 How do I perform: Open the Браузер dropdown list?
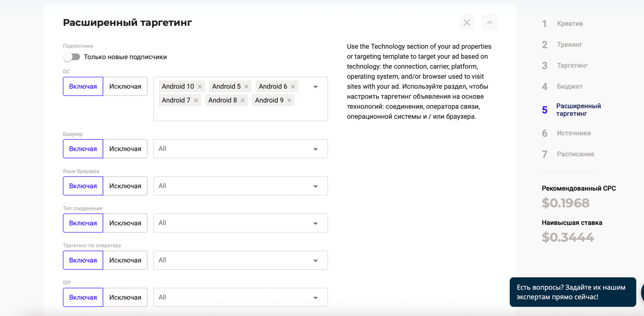click(x=240, y=149)
